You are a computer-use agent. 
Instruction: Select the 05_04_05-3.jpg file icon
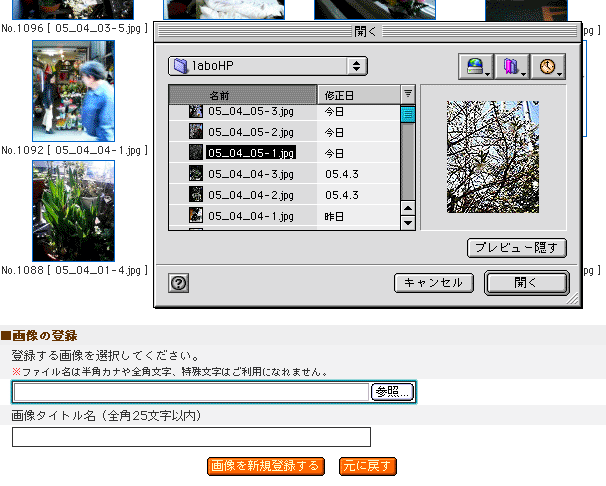(x=196, y=111)
